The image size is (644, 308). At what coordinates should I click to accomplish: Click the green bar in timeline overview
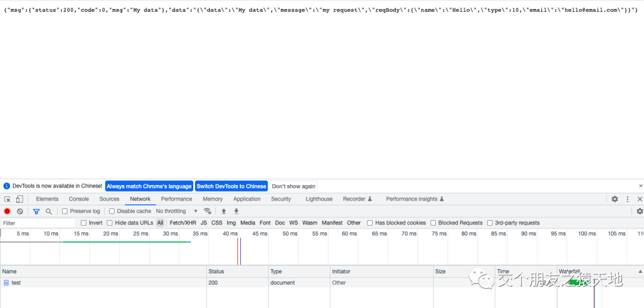point(125,242)
